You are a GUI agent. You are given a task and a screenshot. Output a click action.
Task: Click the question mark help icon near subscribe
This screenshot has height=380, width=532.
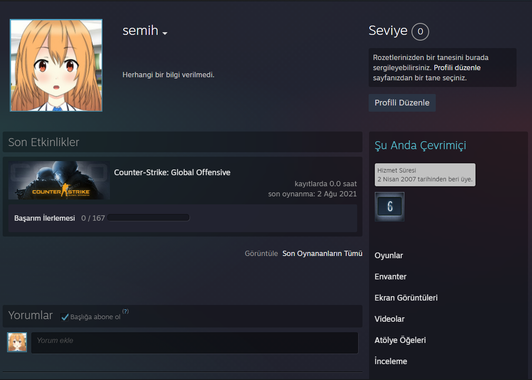[x=126, y=311]
